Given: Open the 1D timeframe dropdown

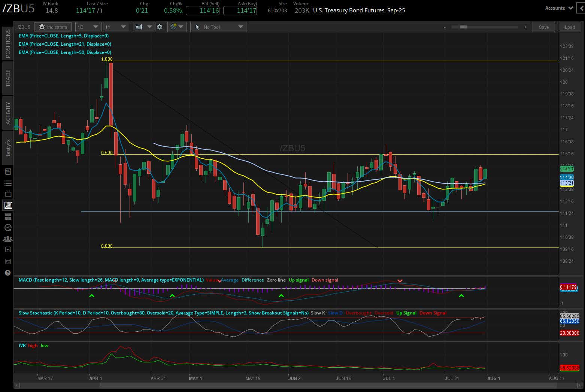Looking at the screenshot, I should tap(88, 27).
